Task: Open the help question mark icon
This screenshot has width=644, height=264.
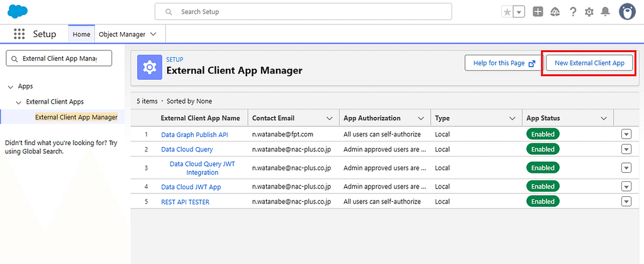Action: point(573,12)
